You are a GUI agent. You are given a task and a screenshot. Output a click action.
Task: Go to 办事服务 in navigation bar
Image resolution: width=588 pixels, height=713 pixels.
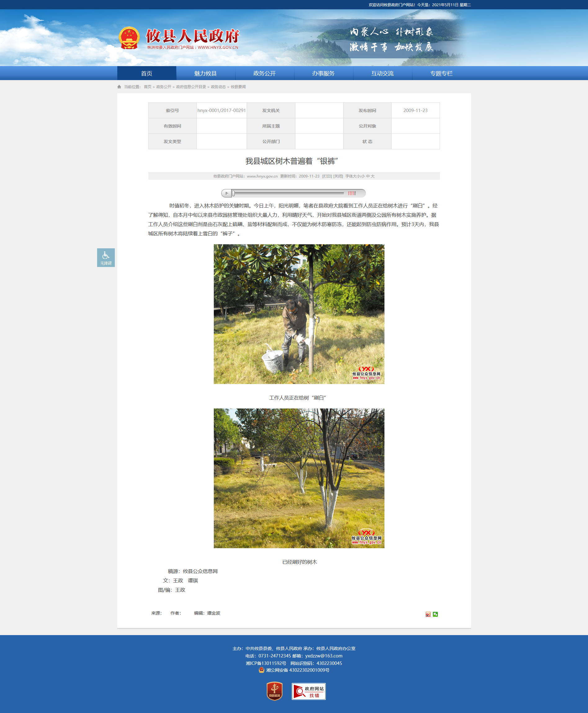click(x=323, y=73)
